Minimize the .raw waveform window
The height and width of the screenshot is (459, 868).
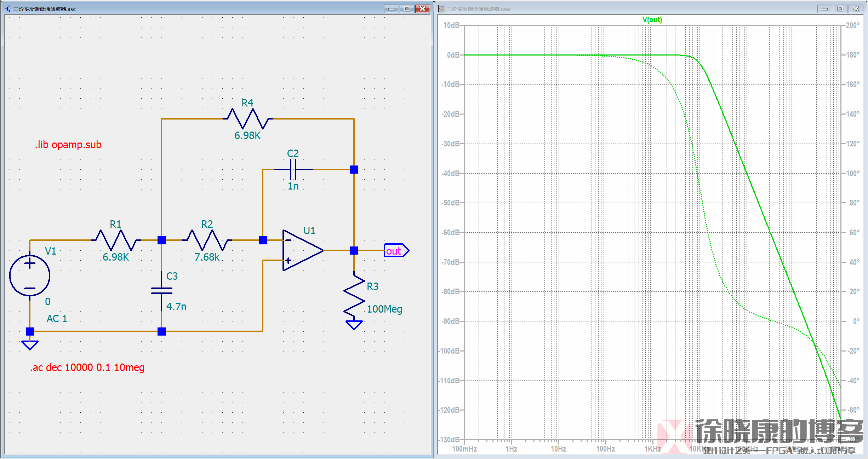point(824,9)
